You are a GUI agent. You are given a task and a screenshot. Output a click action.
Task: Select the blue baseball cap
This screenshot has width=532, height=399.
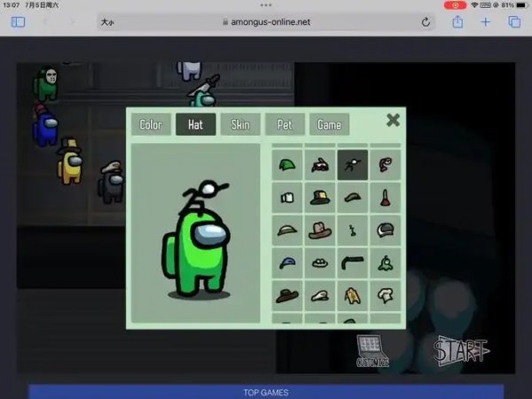pos(287,263)
